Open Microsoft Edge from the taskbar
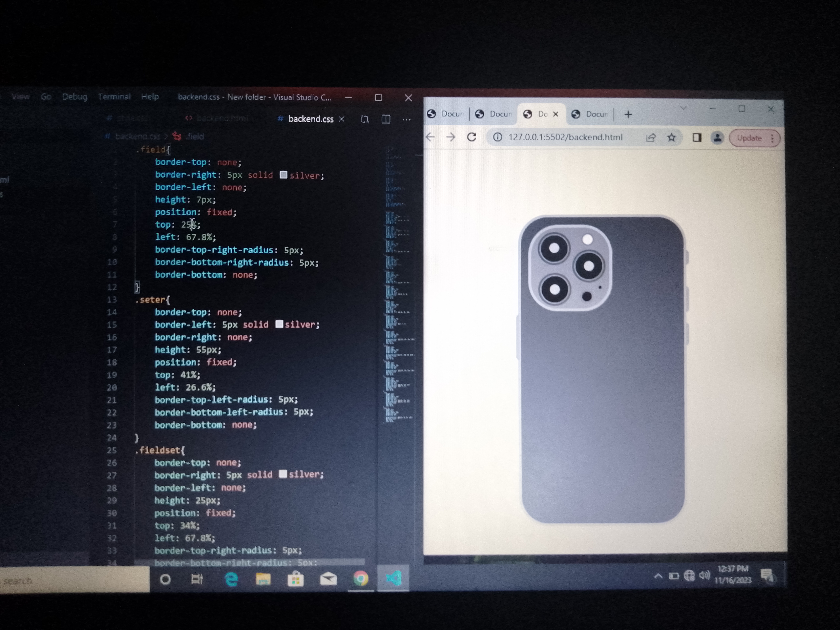 click(231, 579)
